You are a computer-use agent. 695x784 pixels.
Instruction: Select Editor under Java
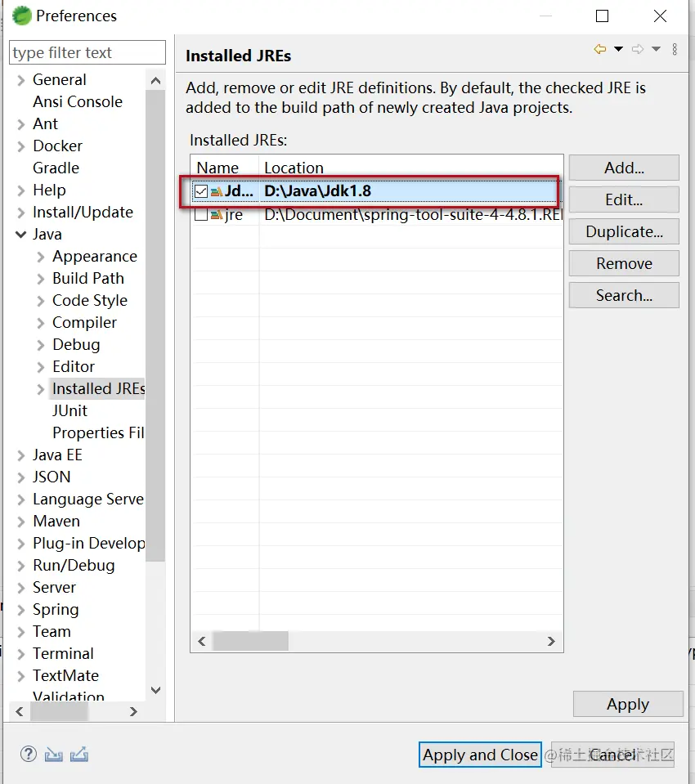click(x=74, y=366)
